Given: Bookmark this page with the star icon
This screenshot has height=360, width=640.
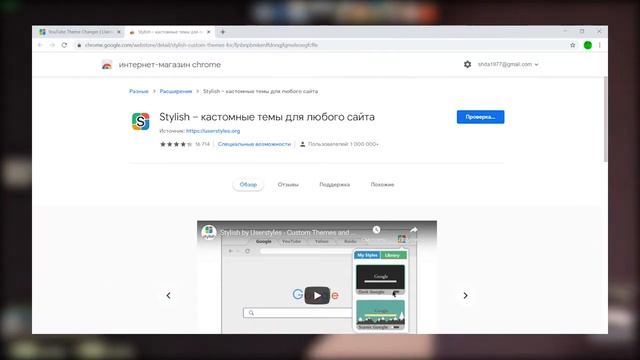Looking at the screenshot, I should click(x=573, y=45).
